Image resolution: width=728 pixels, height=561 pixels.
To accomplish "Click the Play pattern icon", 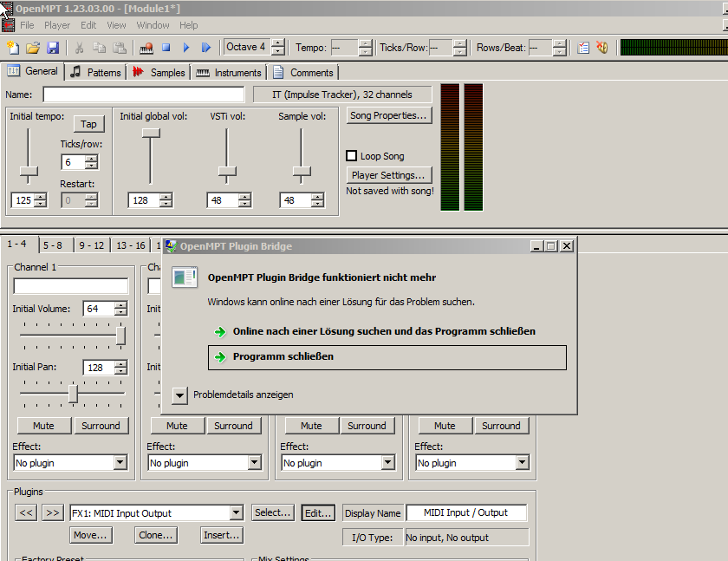I will (205, 48).
